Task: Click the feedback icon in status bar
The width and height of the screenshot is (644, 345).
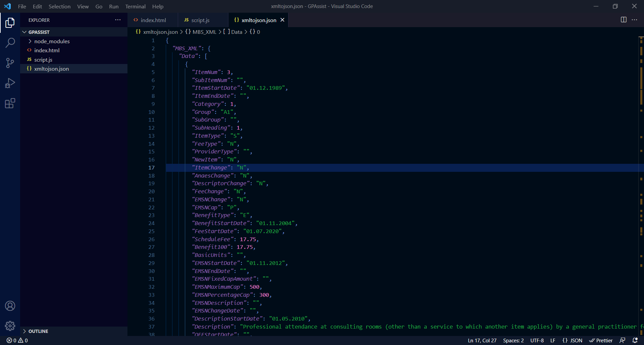Action: [x=622, y=340]
